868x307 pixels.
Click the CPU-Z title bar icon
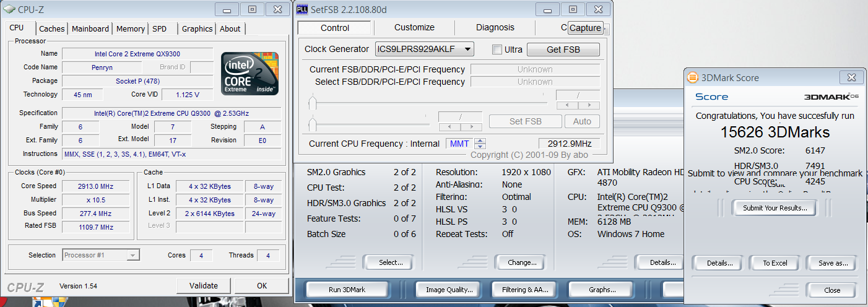coord(10,9)
